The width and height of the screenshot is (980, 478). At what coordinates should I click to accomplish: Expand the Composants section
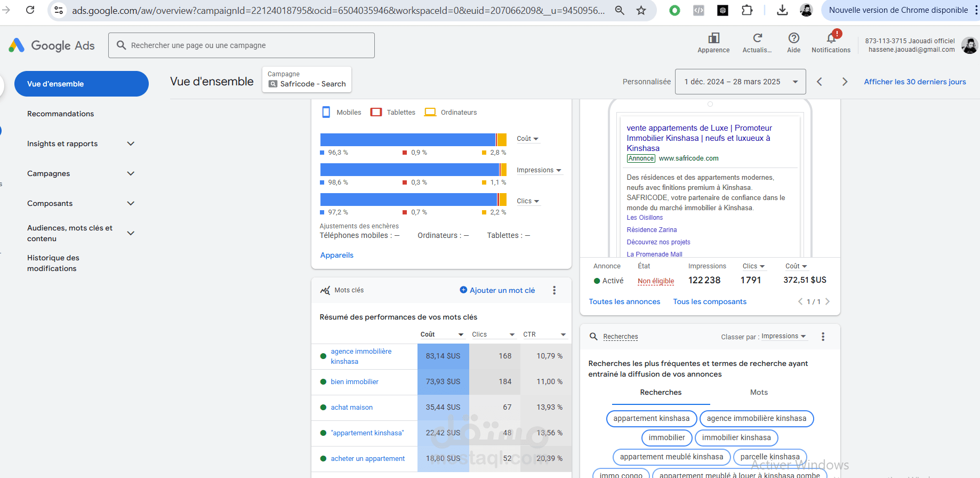click(x=131, y=203)
